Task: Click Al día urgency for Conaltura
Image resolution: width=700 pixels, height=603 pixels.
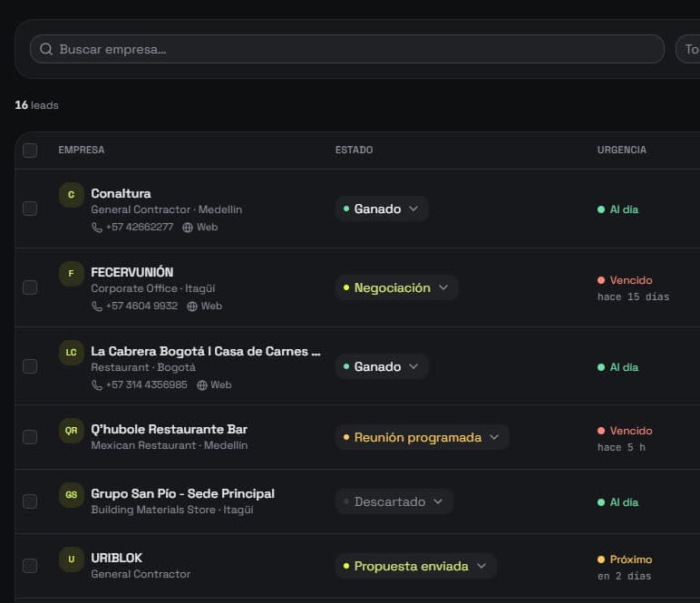Action: tap(617, 209)
